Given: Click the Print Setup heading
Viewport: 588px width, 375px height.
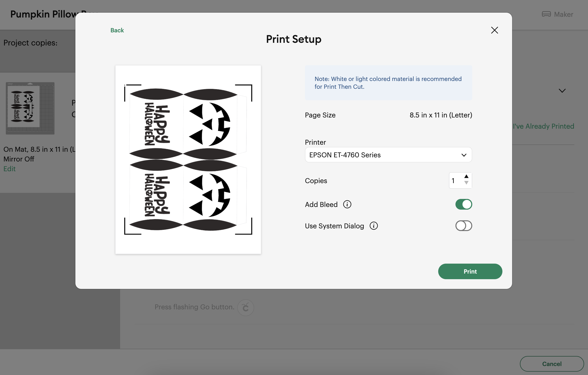Looking at the screenshot, I should [294, 39].
